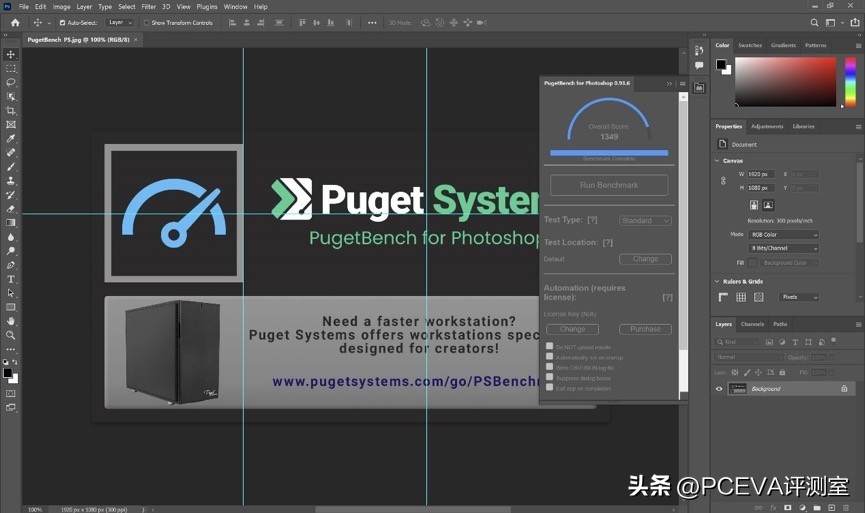Select the Hand tool
865x513 pixels.
11,321
